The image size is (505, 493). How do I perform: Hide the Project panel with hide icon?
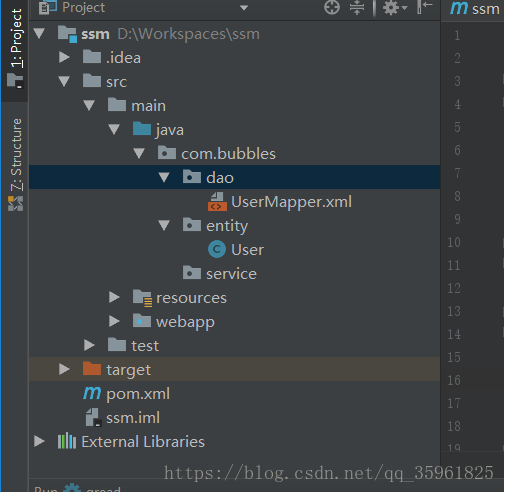coord(425,7)
